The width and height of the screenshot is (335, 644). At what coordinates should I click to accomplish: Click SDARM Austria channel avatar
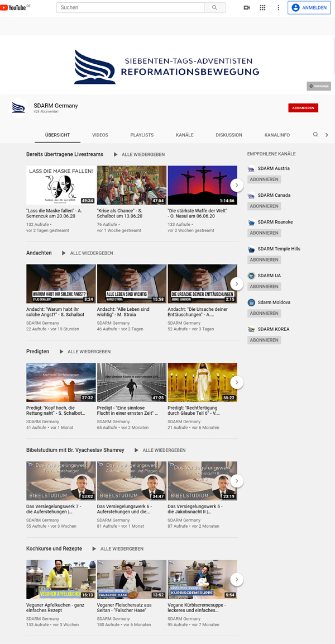pos(251,168)
